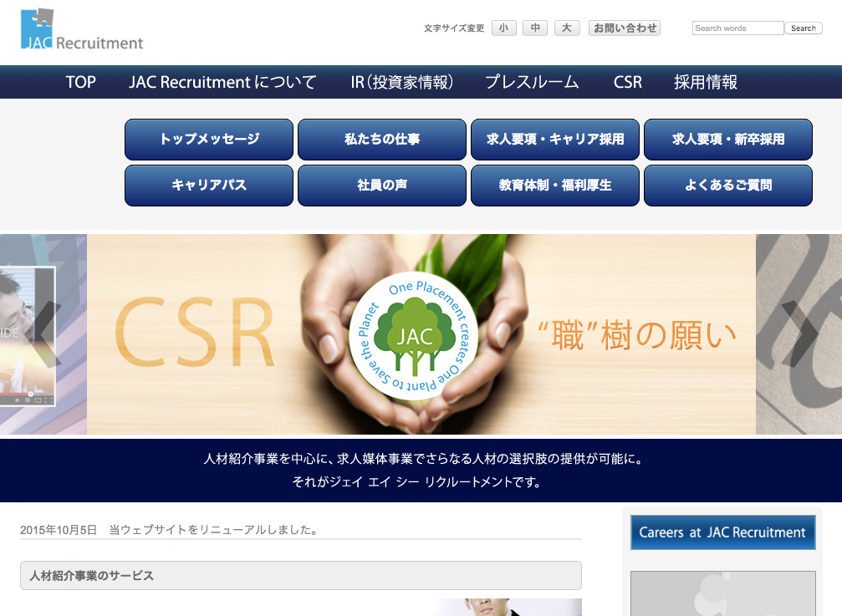Open 教育体制・福利厚生 submenu button

(x=555, y=186)
